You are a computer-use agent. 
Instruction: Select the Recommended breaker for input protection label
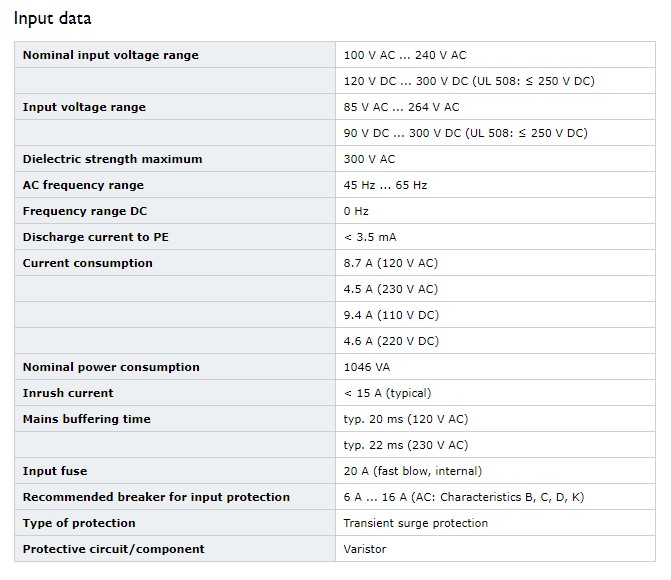(156, 497)
